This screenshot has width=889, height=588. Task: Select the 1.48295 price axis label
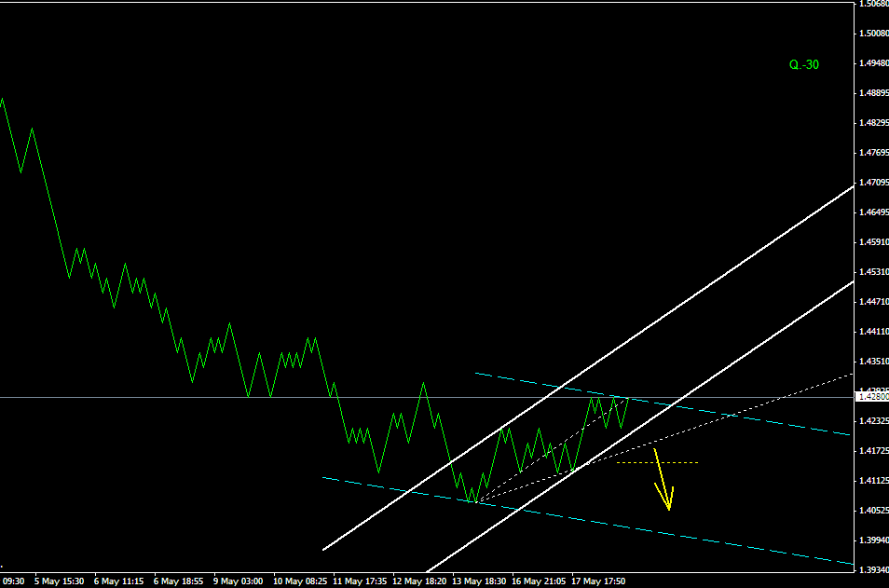[x=874, y=122]
